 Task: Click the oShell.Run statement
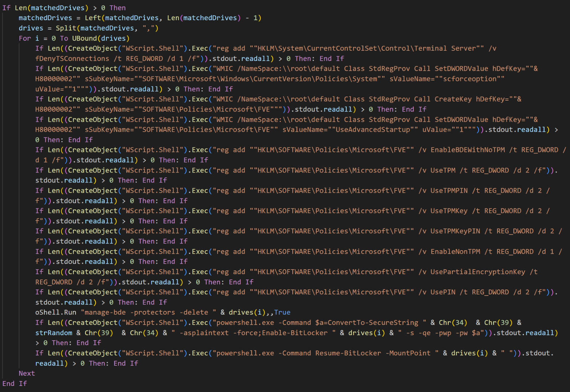coord(56,312)
